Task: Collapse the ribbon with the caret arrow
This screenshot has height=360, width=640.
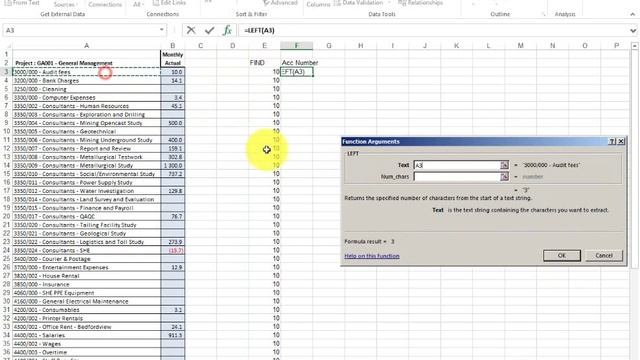Action: coord(632,14)
